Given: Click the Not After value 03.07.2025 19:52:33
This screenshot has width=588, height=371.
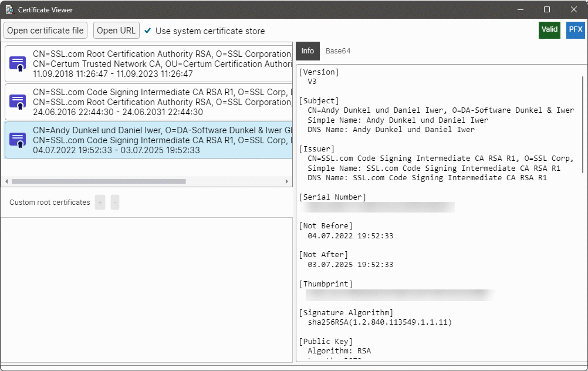Looking at the screenshot, I should [350, 265].
